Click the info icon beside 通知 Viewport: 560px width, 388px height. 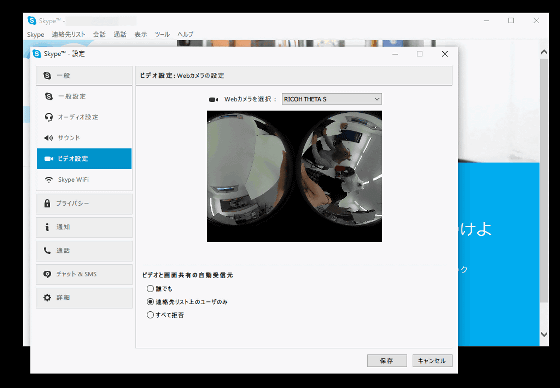(x=47, y=227)
